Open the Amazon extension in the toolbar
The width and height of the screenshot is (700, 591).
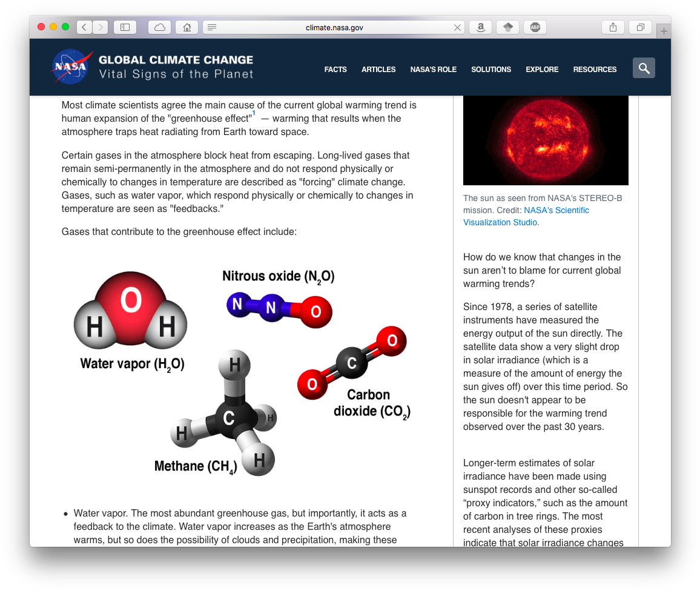(480, 27)
